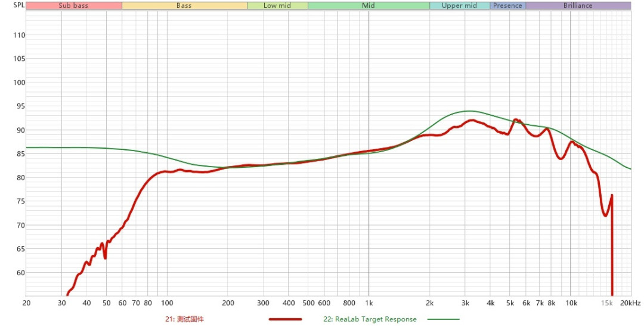Click the SPL axis title
The width and height of the screenshot is (644, 326).
[18, 5]
